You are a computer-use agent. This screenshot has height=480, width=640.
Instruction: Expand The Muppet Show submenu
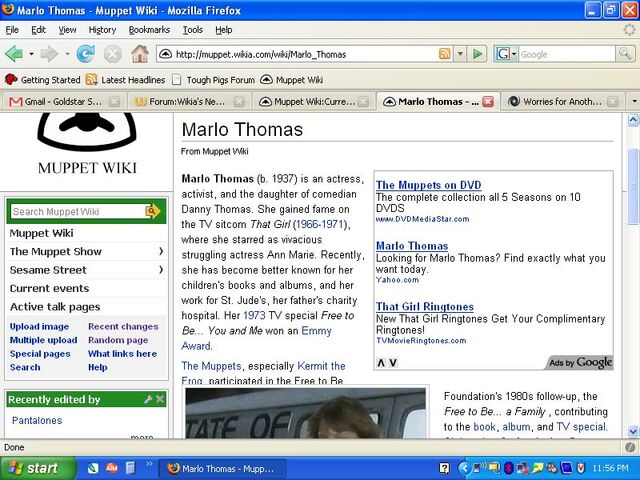coord(161,251)
